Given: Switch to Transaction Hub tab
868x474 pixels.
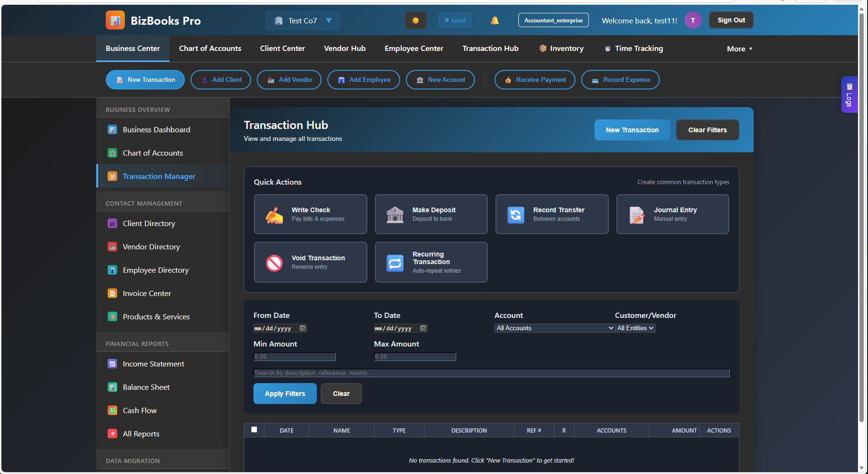Looking at the screenshot, I should pos(490,49).
